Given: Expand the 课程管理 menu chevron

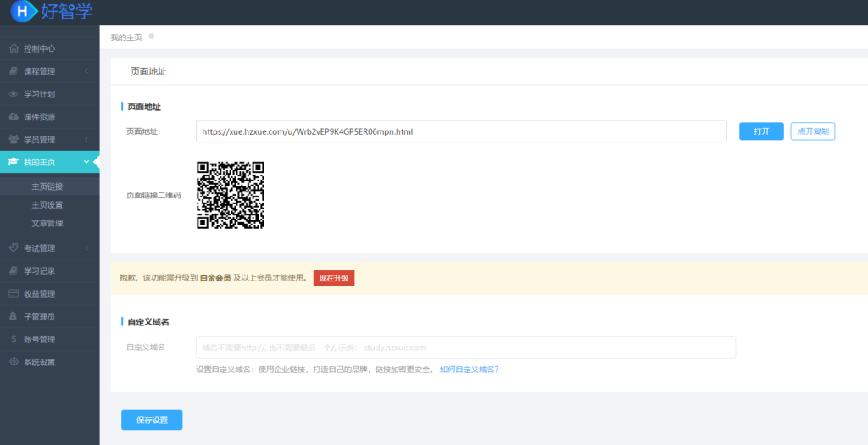Looking at the screenshot, I should 86,71.
